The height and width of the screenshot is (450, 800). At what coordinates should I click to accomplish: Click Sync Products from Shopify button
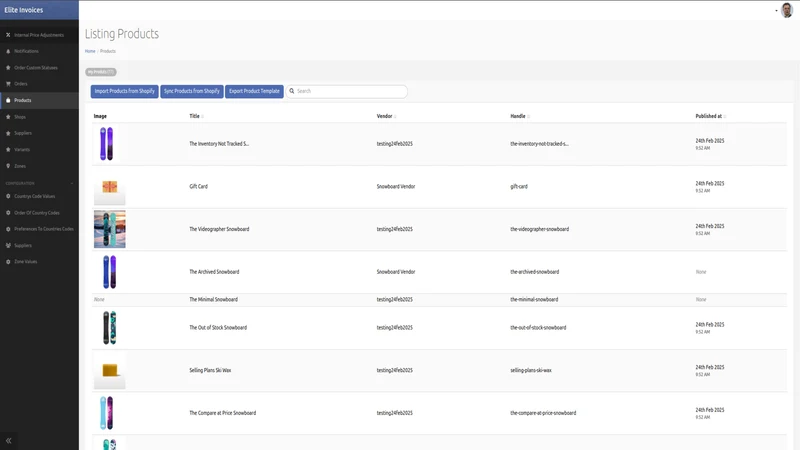pyautogui.click(x=192, y=91)
